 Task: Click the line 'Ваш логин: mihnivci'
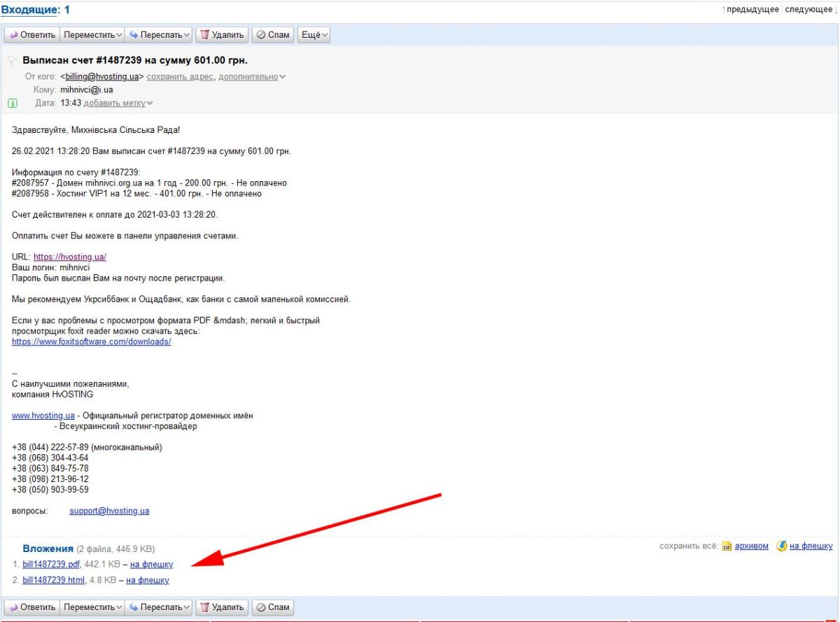click(x=51, y=267)
